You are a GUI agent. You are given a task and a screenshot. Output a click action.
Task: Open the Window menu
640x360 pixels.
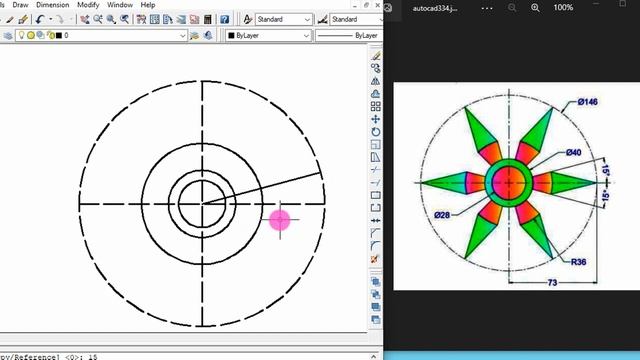pos(120,5)
